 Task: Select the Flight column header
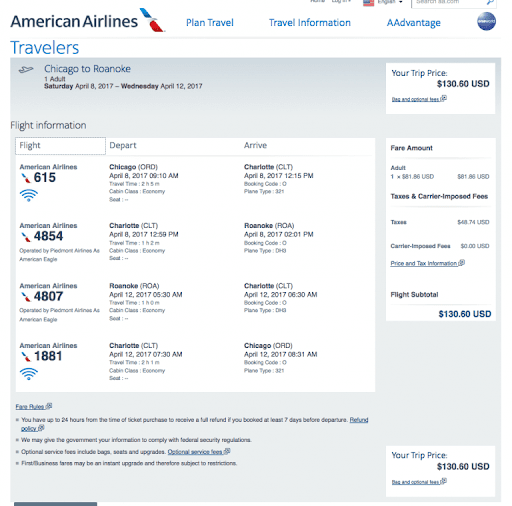(x=60, y=146)
